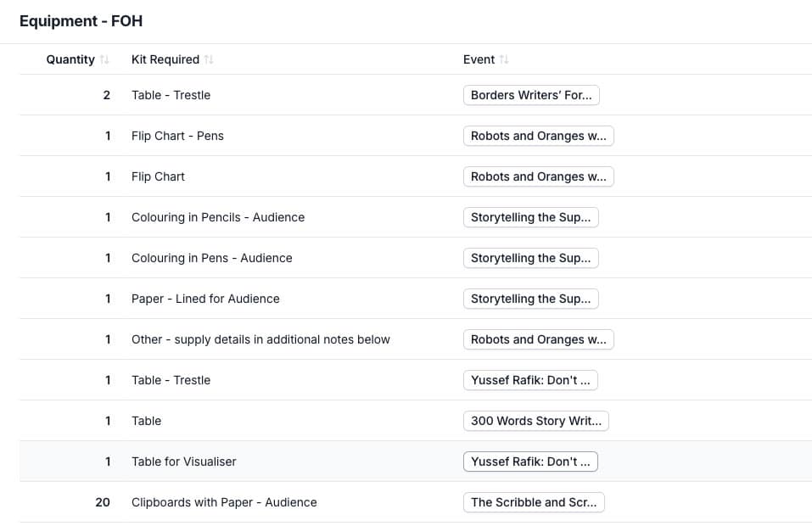Open Yussef Rafik tag in Table - Trestle row

530,380
